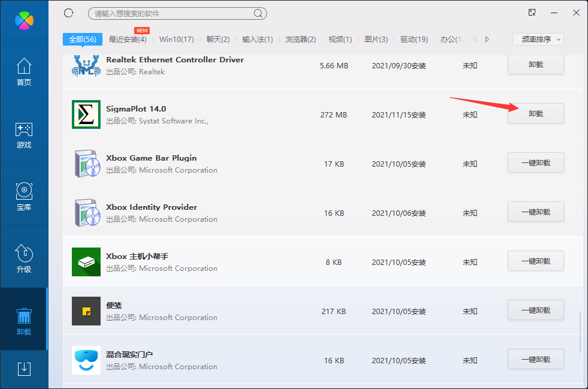Select the 全部(56) tab
588x389 pixels.
tap(83, 40)
